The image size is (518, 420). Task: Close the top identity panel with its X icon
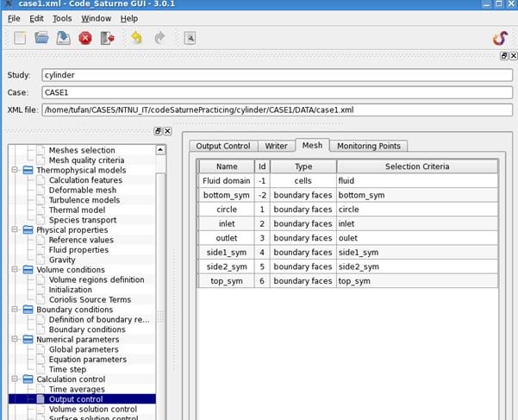(x=514, y=56)
